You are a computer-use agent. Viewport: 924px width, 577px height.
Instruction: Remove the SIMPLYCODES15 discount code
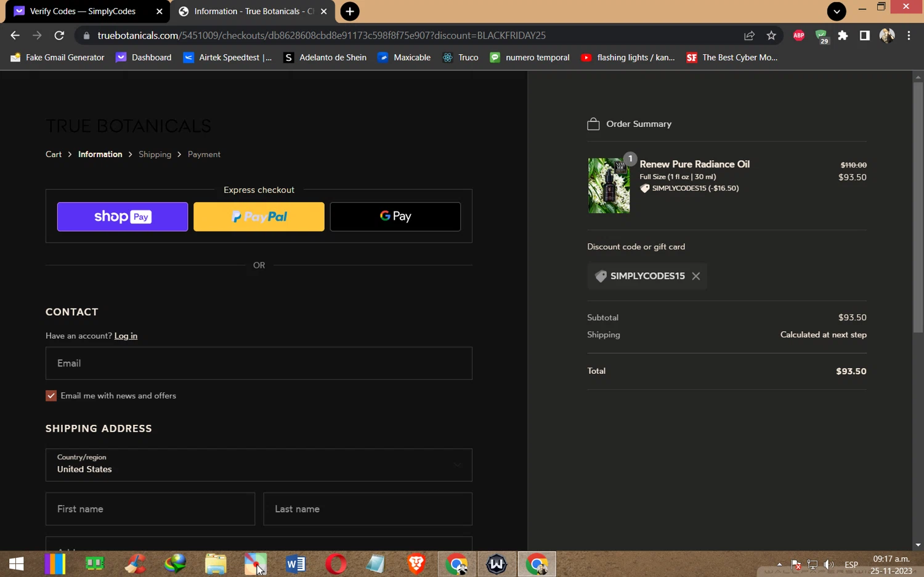point(696,276)
